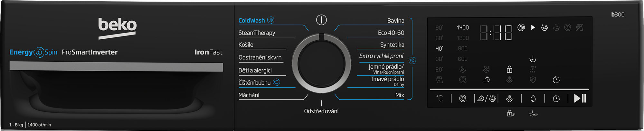Click the programme selector dial
644x131 pixels.
(x=321, y=63)
